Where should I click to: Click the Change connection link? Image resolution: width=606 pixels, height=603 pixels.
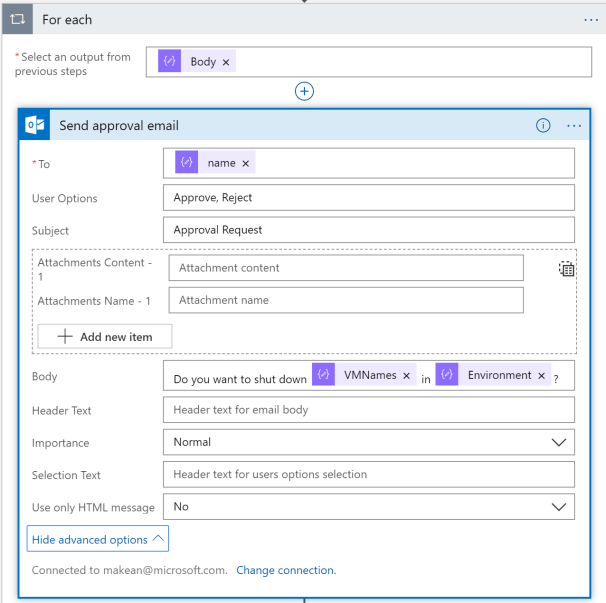click(286, 570)
